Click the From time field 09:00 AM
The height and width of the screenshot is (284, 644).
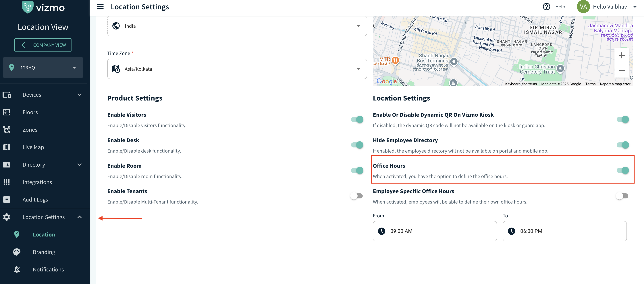(435, 231)
